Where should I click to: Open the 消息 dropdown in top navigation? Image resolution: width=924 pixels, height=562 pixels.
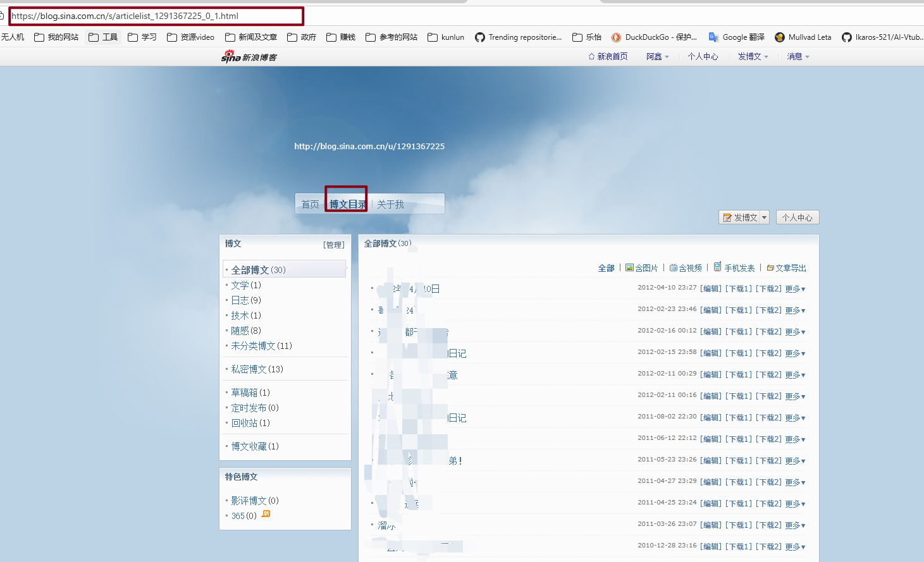[x=798, y=56]
